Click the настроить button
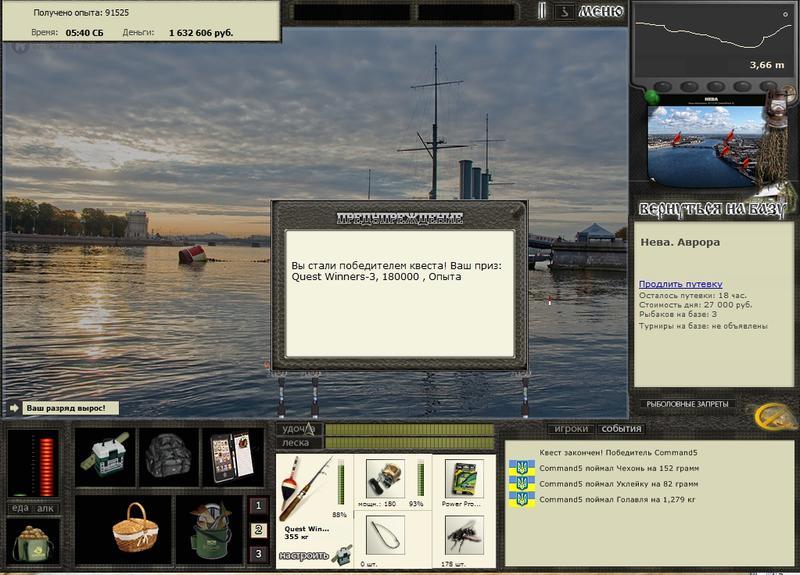The height and width of the screenshot is (575, 800). (304, 556)
